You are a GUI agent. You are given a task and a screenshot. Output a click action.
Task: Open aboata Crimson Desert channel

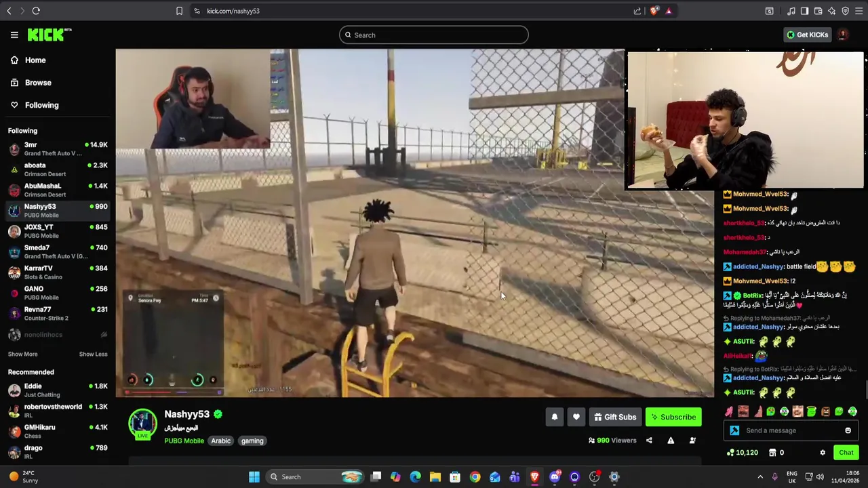click(58, 169)
